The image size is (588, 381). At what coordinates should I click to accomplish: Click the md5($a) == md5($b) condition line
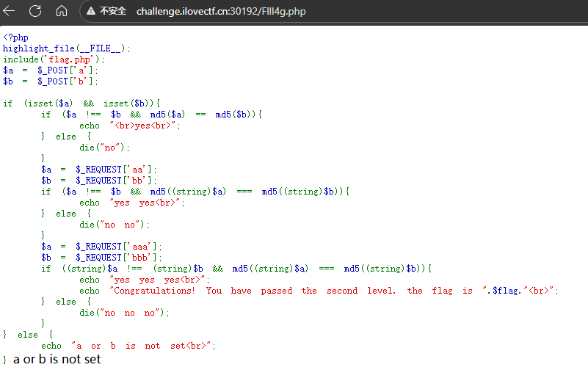click(x=151, y=115)
